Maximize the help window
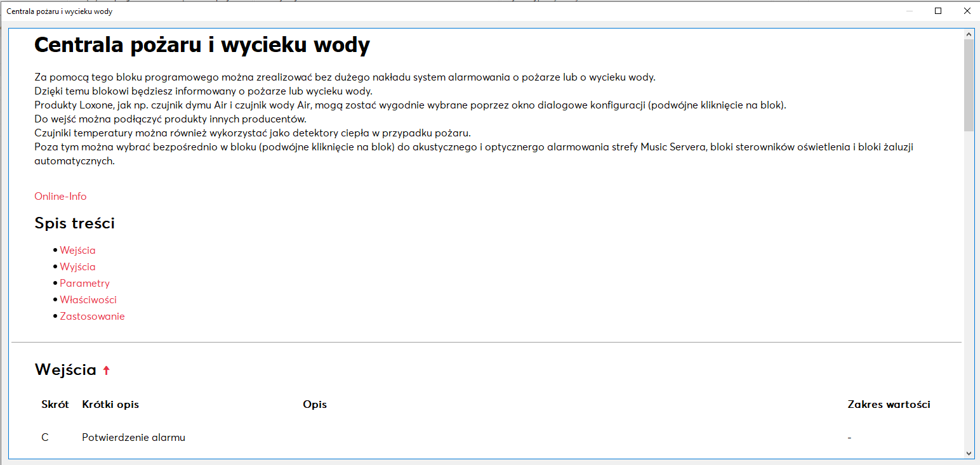 (938, 11)
